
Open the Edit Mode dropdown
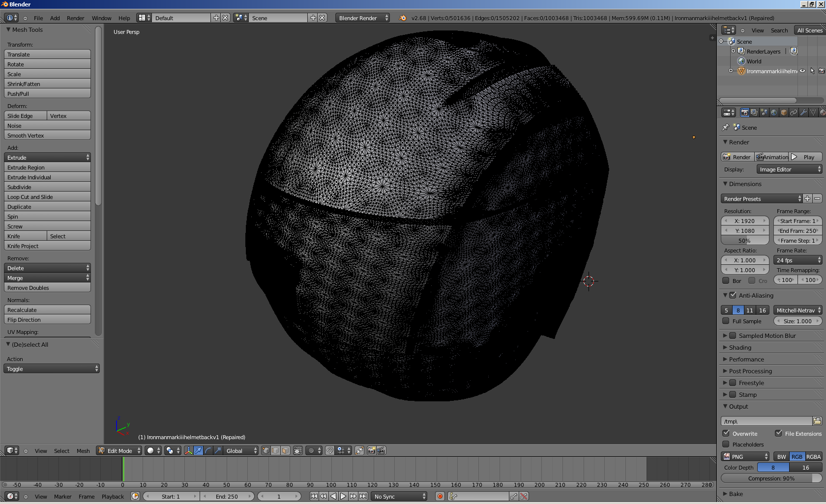pyautogui.click(x=119, y=450)
